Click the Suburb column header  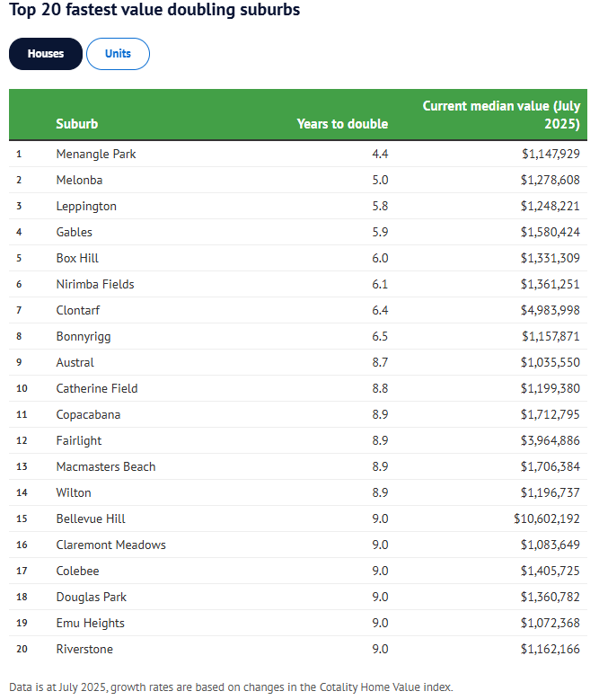(77, 124)
